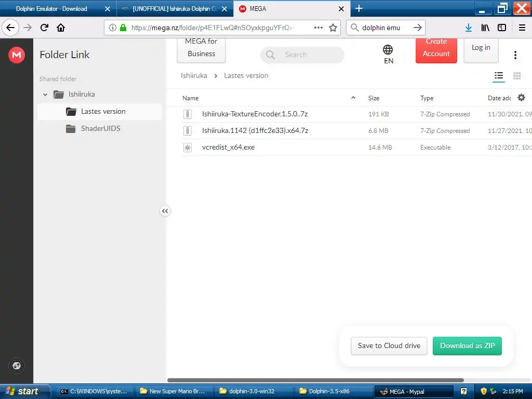
Task: Close the UNOFFICIAL Ishiiruka-Dolphin tab
Action: click(x=224, y=9)
